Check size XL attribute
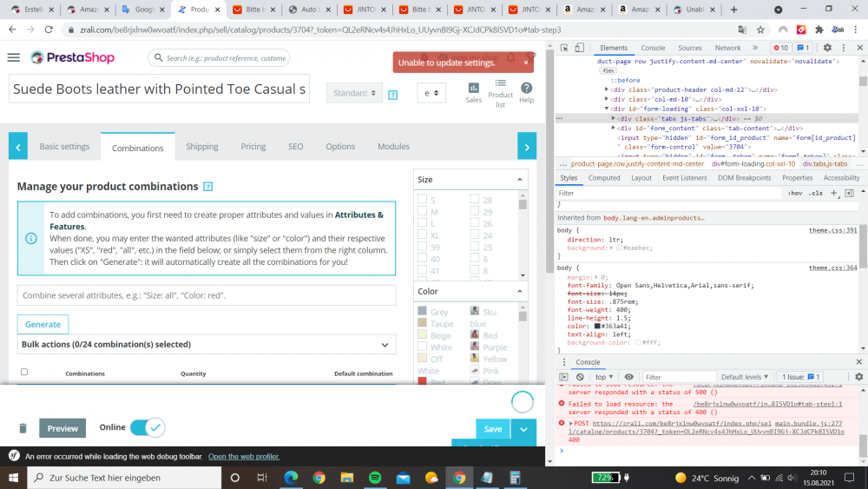868x489 pixels. [423, 235]
